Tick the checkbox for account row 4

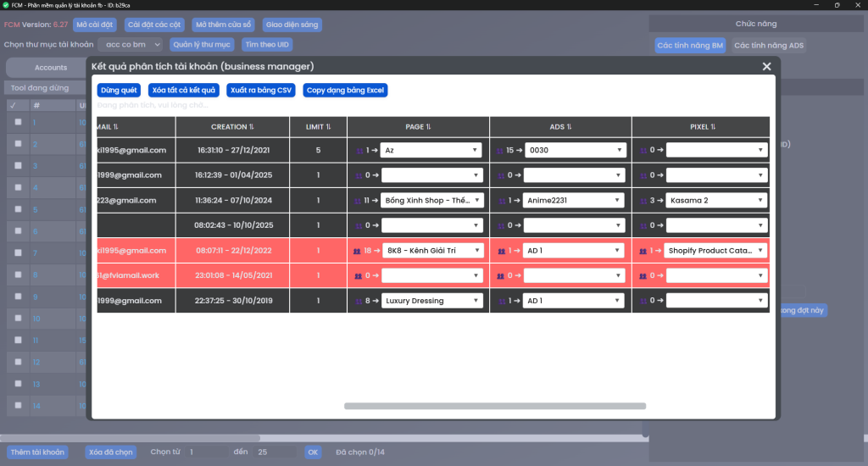(19, 187)
